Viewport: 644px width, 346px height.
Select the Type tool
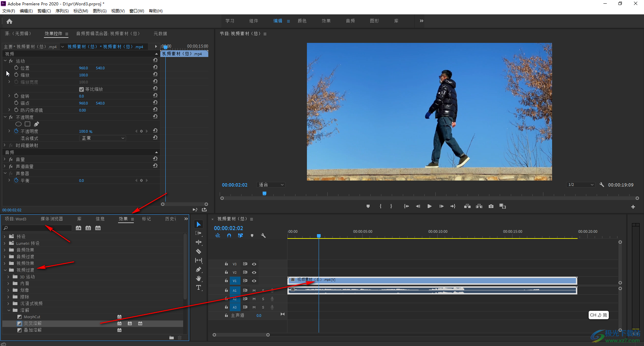click(199, 287)
